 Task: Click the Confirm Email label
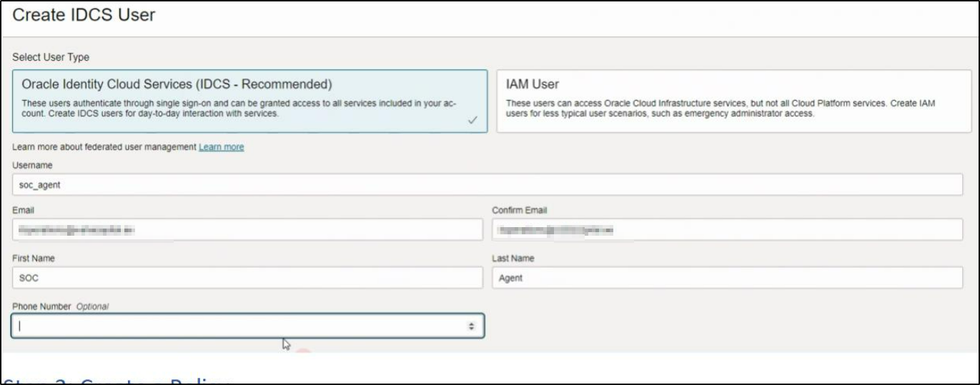519,210
